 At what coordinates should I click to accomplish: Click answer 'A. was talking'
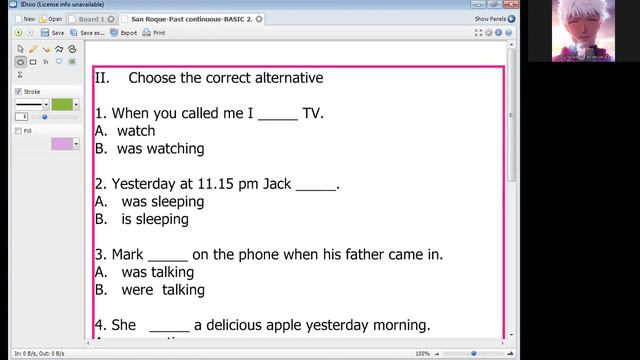click(144, 272)
